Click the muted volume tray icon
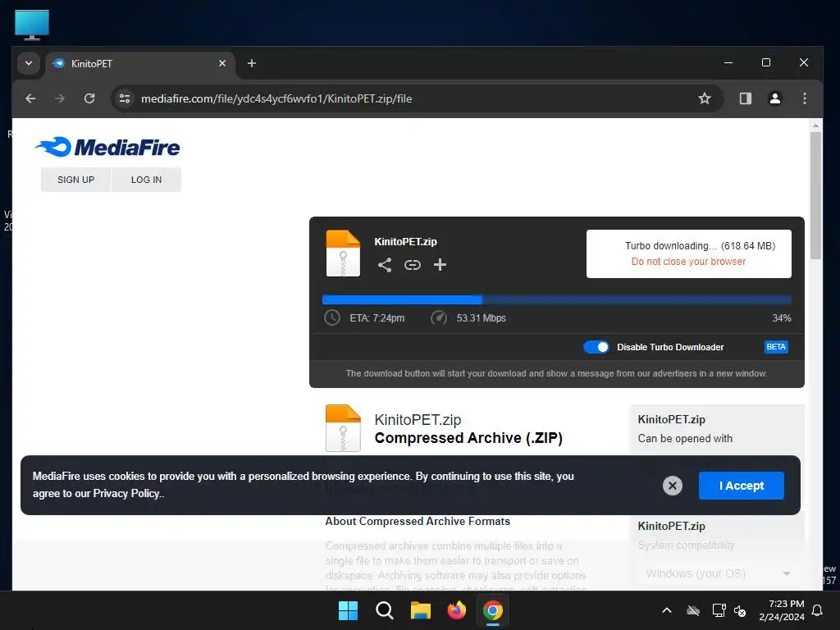Screen dimensions: 840x630 pos(740,610)
